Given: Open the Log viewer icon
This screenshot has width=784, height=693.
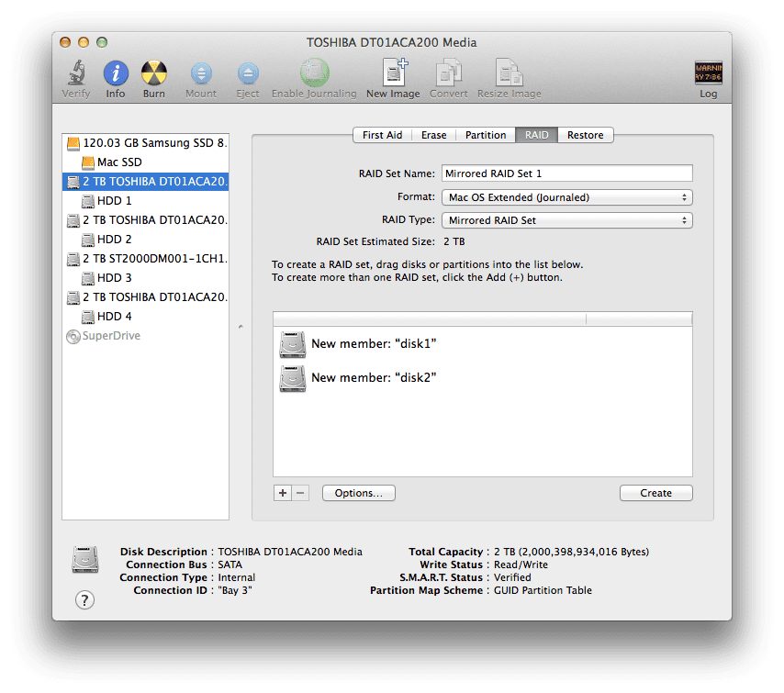Looking at the screenshot, I should [x=708, y=73].
